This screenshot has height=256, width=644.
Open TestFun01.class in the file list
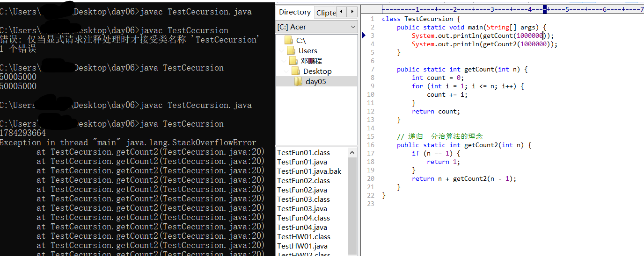303,153
